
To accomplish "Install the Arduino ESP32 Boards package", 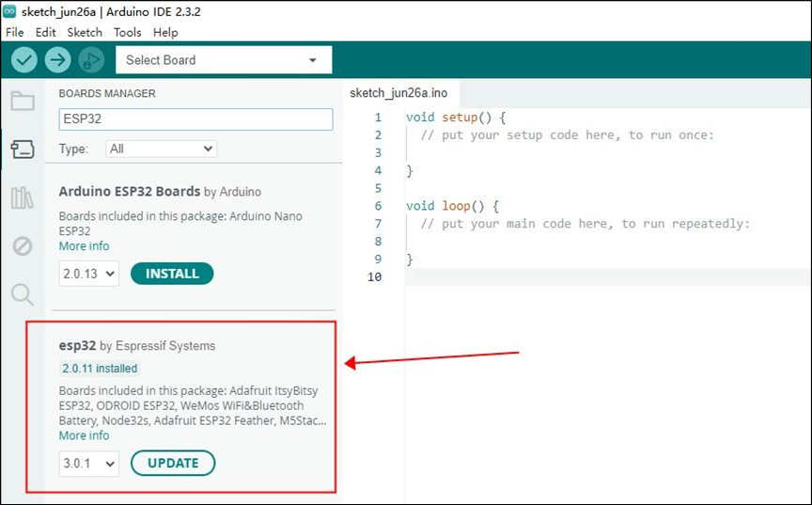I will pyautogui.click(x=172, y=274).
